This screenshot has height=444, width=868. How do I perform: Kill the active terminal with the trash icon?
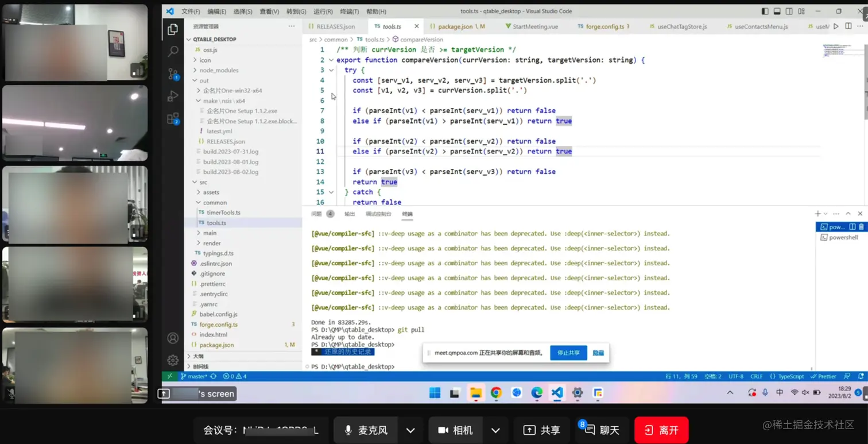pyautogui.click(x=861, y=227)
